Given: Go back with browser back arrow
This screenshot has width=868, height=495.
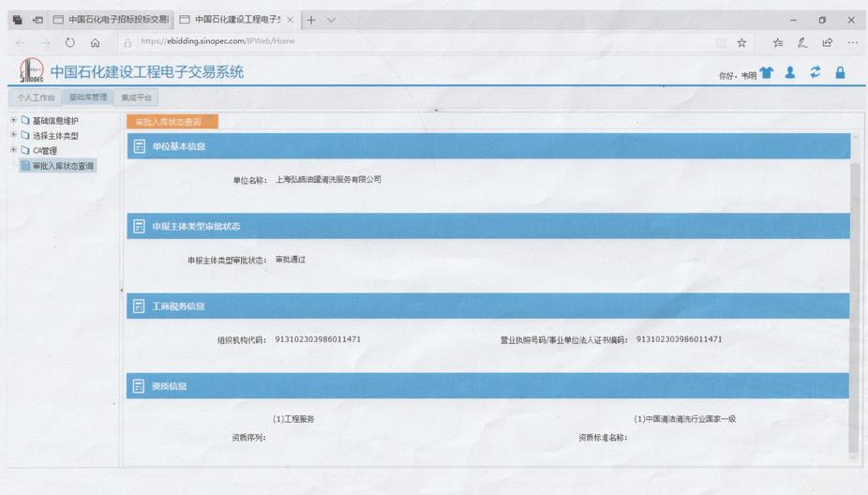Looking at the screenshot, I should [21, 42].
